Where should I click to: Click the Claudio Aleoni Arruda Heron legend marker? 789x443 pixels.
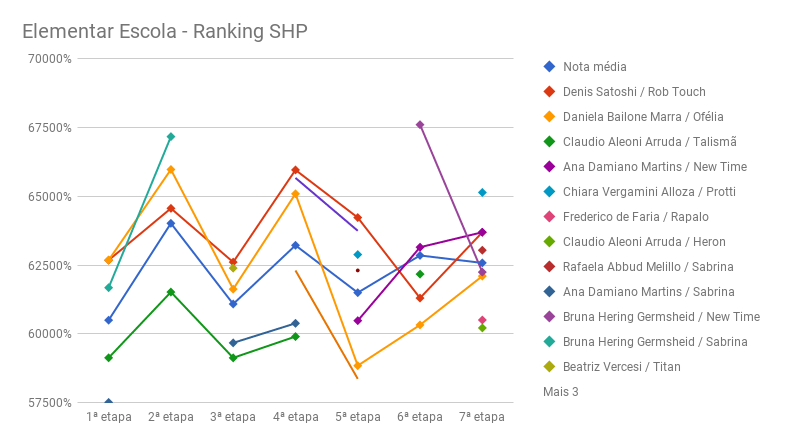tap(548, 242)
